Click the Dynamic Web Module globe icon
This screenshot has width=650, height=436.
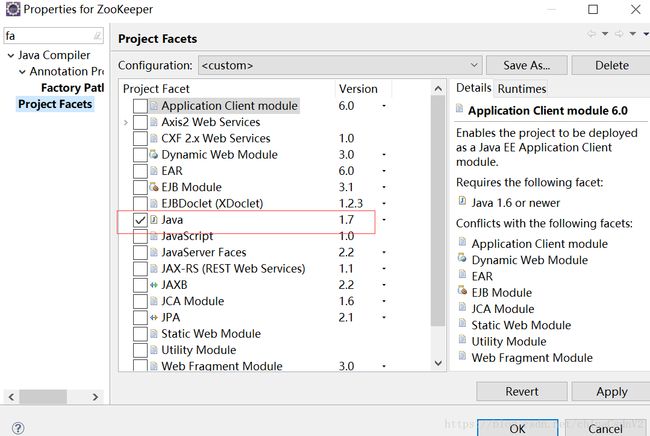click(154, 155)
